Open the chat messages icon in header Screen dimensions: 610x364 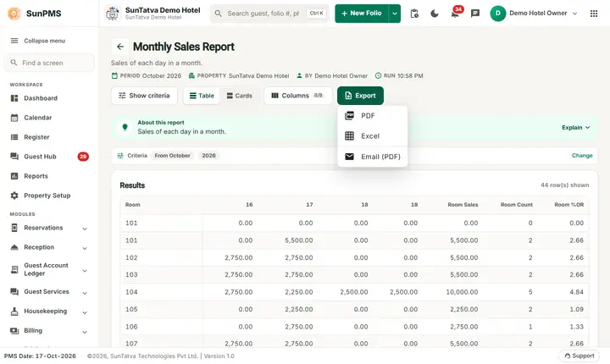[x=475, y=14]
